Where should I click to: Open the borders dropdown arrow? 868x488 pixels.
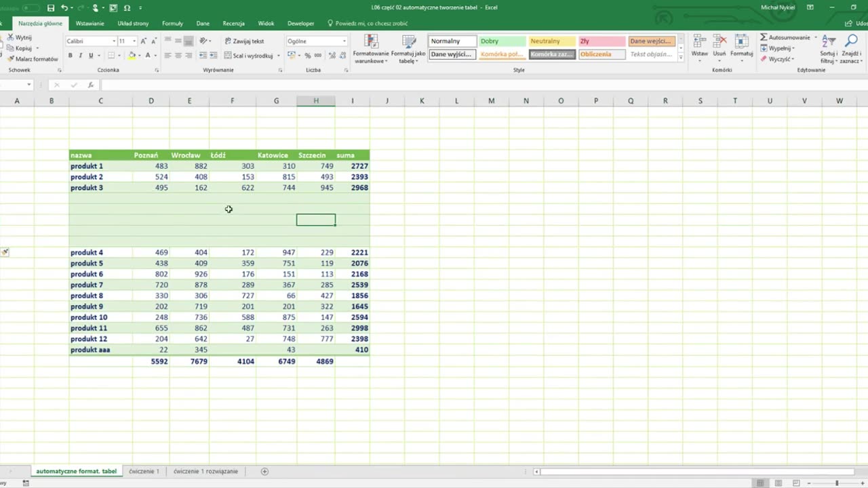(x=121, y=56)
